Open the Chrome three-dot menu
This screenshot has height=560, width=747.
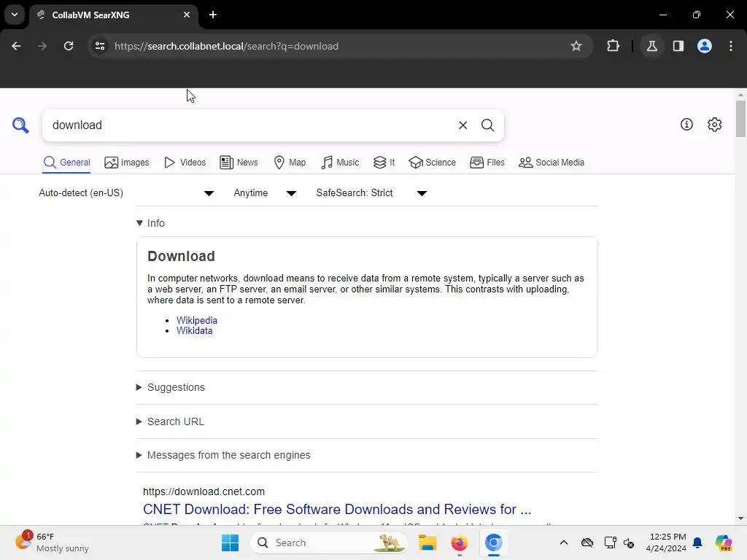click(x=731, y=46)
